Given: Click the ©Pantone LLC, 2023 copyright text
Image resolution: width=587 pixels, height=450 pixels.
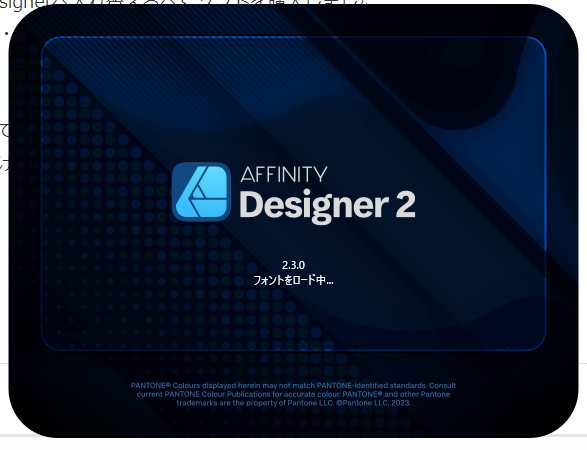Looking at the screenshot, I should tap(373, 403).
